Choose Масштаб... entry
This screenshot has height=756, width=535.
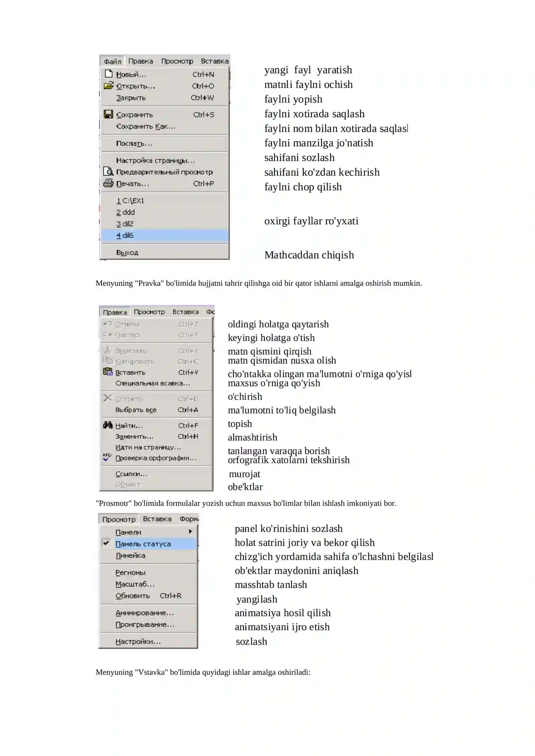pyautogui.click(x=148, y=584)
